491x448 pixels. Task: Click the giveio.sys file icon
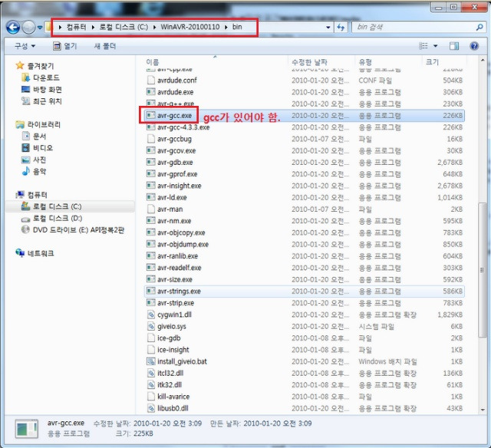click(x=151, y=326)
